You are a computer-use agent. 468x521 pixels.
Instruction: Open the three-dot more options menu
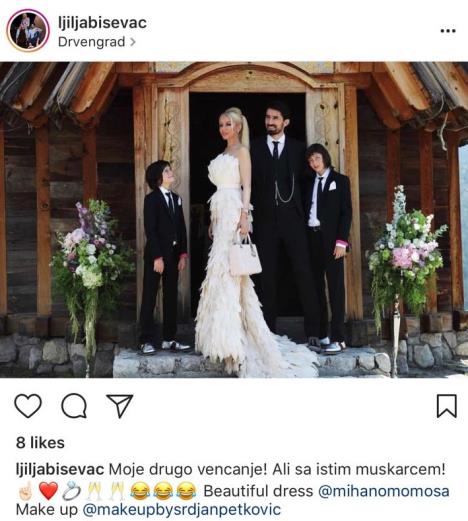point(448,31)
